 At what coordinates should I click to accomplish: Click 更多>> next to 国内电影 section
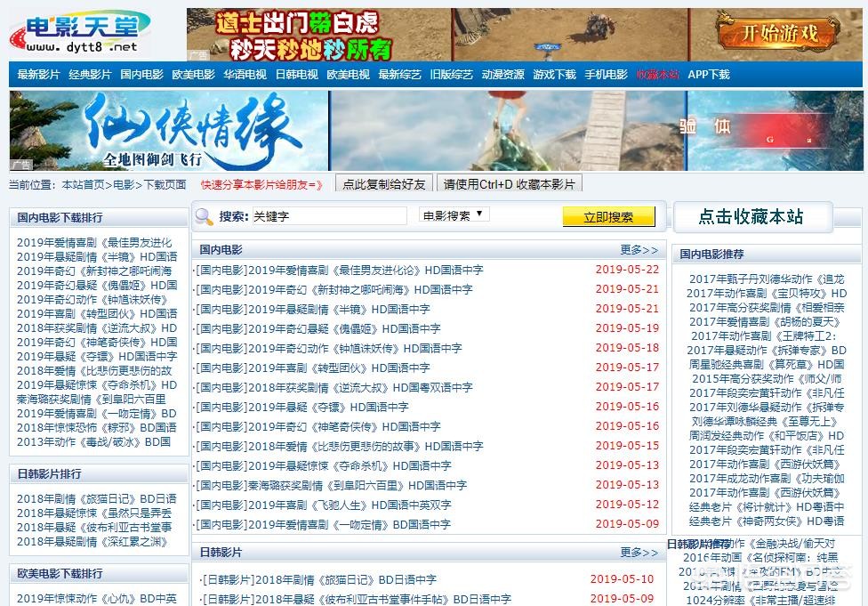(x=638, y=250)
